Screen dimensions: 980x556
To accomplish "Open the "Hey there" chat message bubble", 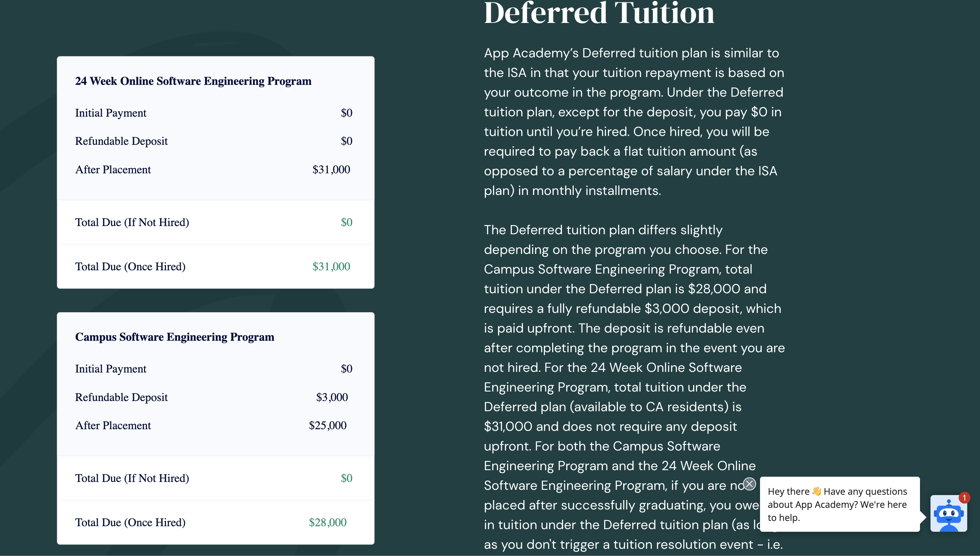I will pyautogui.click(x=839, y=504).
